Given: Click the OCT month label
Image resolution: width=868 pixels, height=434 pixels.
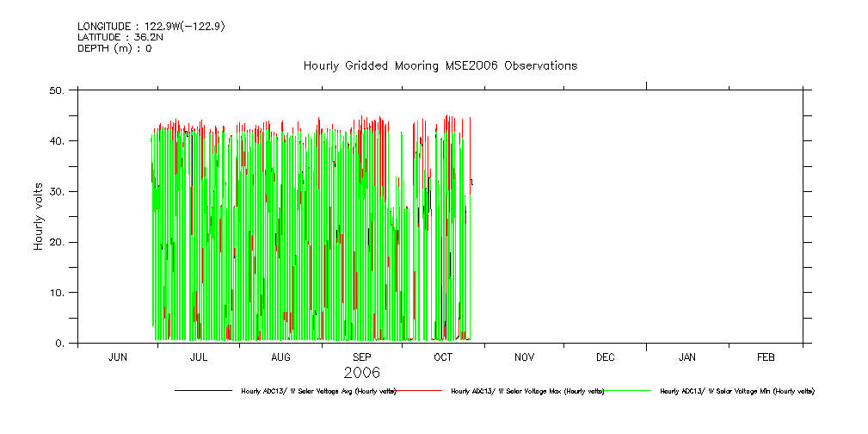Looking at the screenshot, I should pos(443,356).
